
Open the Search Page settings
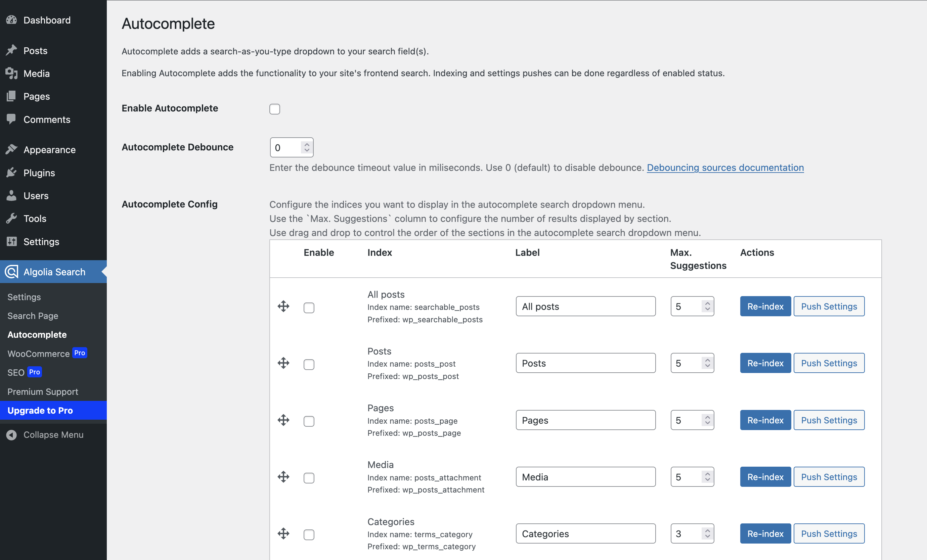pyautogui.click(x=32, y=316)
